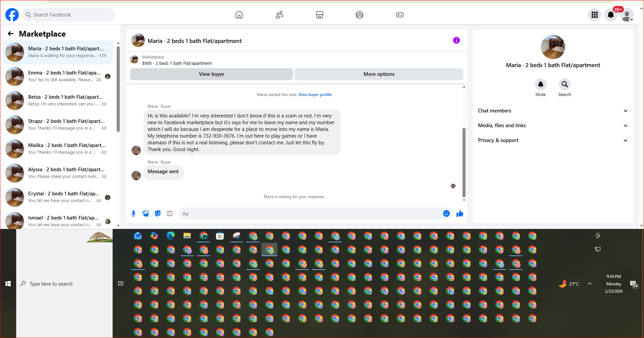Image resolution: width=644 pixels, height=338 pixels.
Task: Click the taskbar Type here to search box
Action: [64, 284]
